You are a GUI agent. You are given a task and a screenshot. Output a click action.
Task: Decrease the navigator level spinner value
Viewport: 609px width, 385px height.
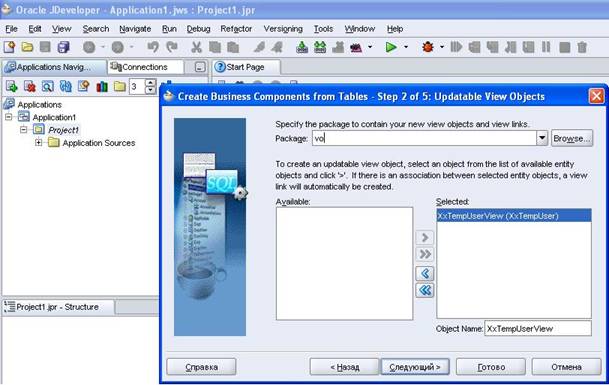click(150, 90)
